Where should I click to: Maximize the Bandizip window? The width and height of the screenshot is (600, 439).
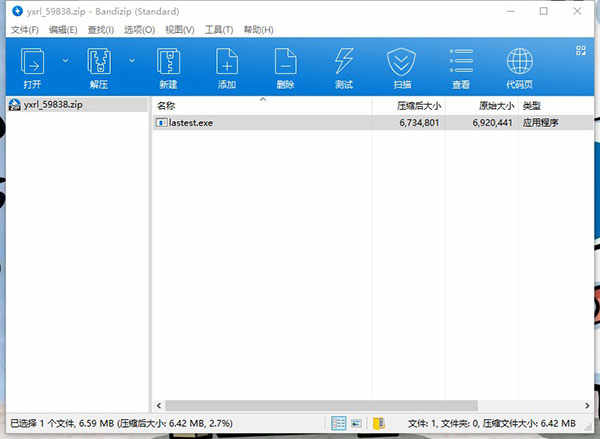pyautogui.click(x=543, y=11)
